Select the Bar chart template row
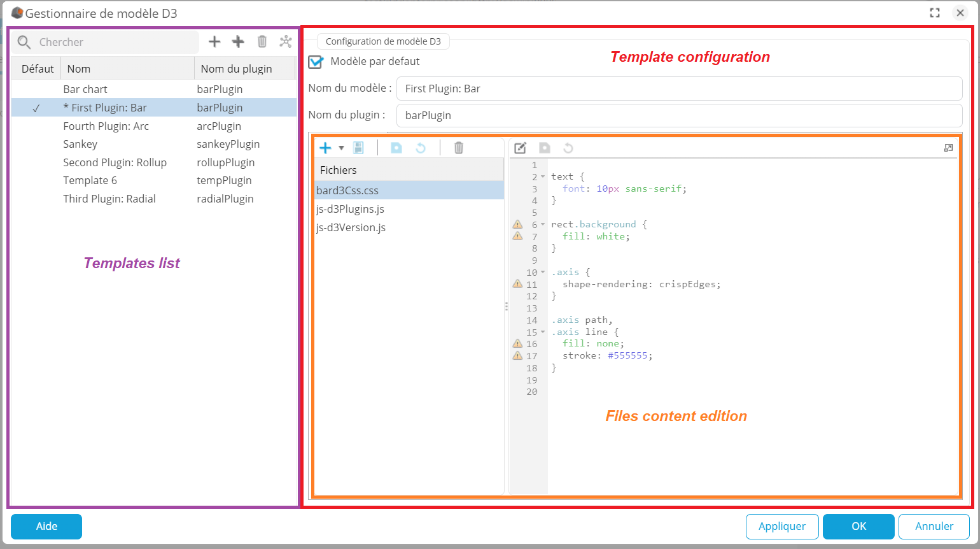This screenshot has height=549, width=980. coord(154,89)
